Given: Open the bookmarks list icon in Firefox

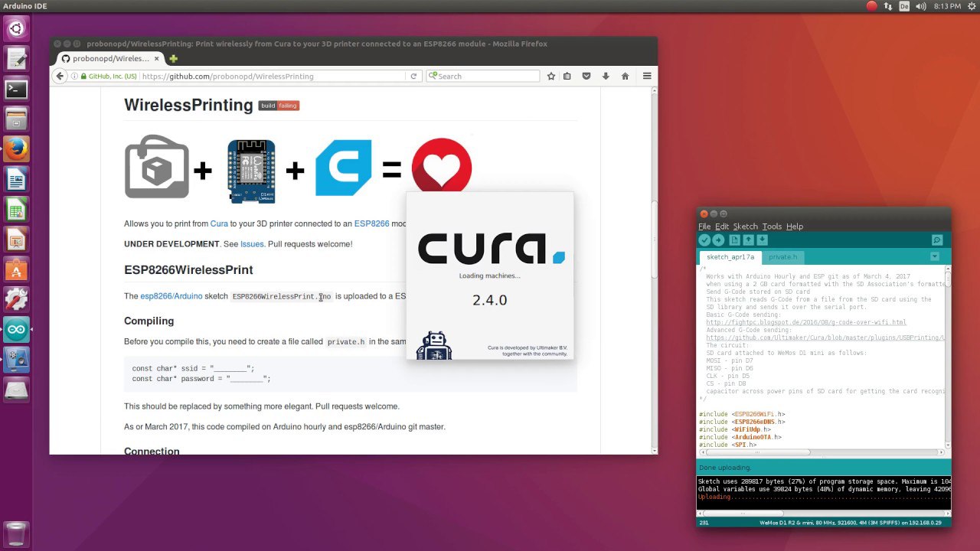Looking at the screenshot, I should point(567,76).
